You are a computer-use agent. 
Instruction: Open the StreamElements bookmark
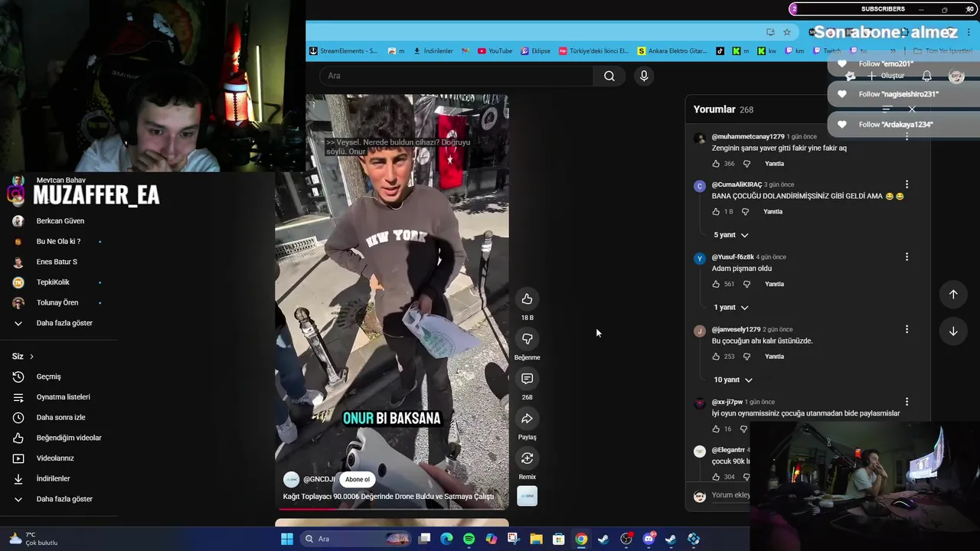[344, 51]
